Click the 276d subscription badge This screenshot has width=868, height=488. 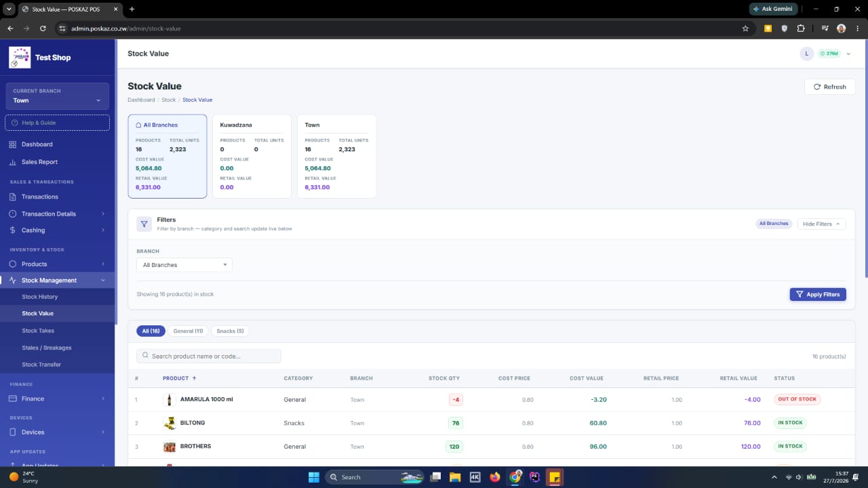pyautogui.click(x=829, y=54)
